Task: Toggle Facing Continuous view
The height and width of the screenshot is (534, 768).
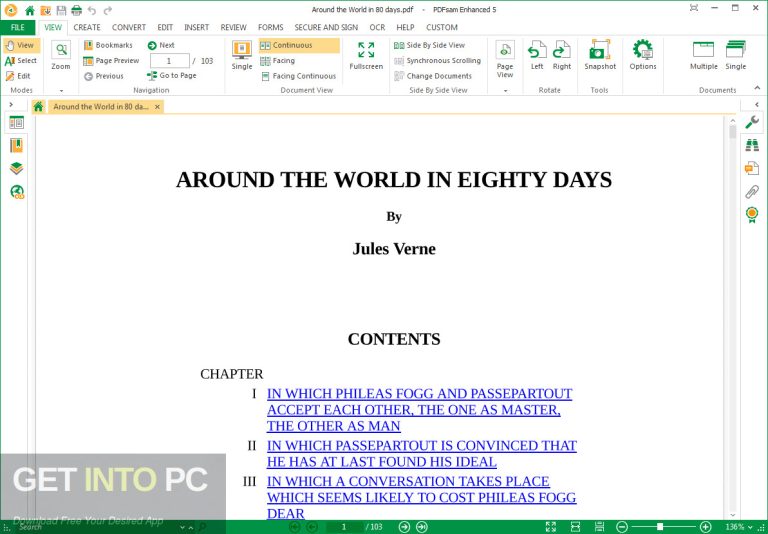Action: 299,76
